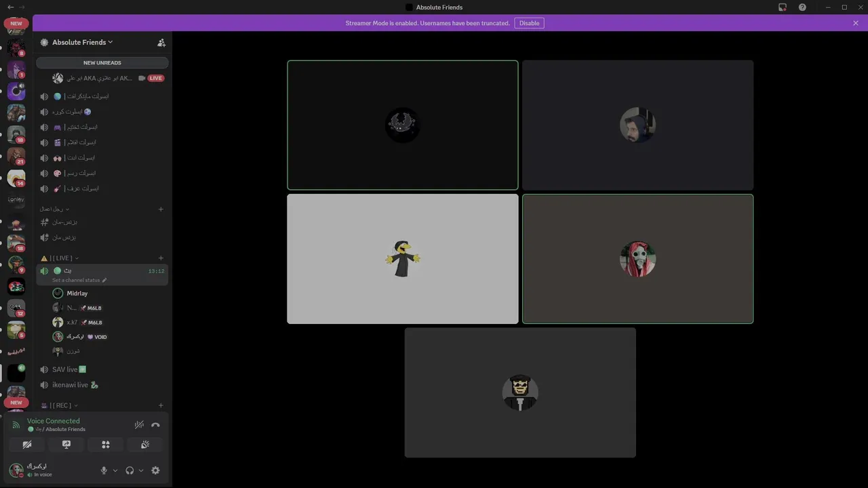Click the disconnect from voice phone icon
Image resolution: width=868 pixels, height=488 pixels.
pos(155,425)
